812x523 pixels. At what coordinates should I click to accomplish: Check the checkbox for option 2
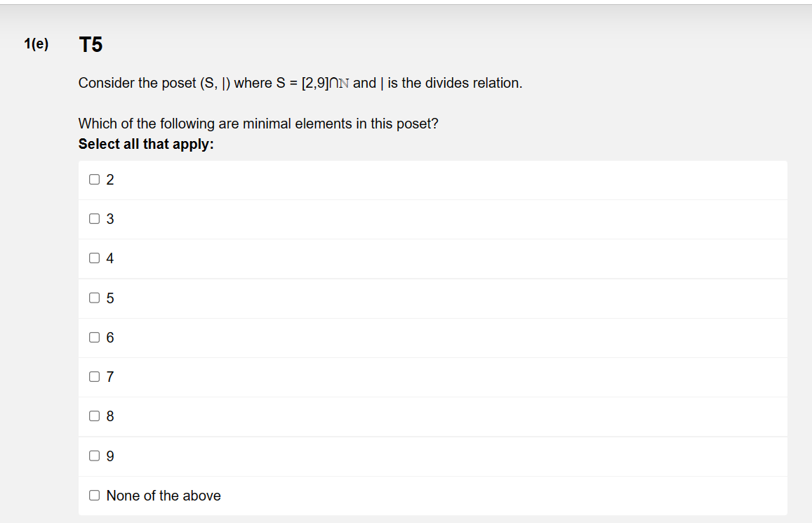point(94,179)
